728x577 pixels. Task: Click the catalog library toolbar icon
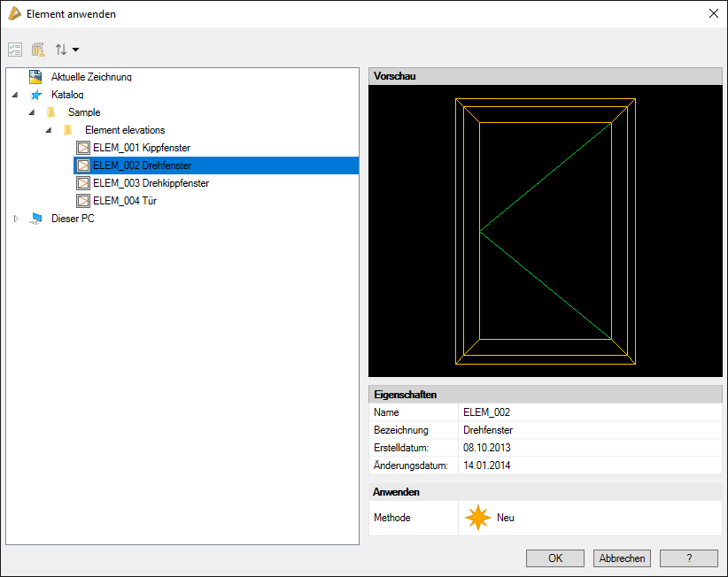pyautogui.click(x=38, y=50)
